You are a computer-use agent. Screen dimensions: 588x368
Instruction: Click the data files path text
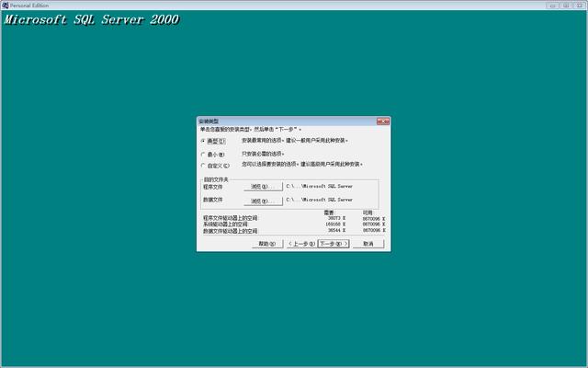click(319, 200)
